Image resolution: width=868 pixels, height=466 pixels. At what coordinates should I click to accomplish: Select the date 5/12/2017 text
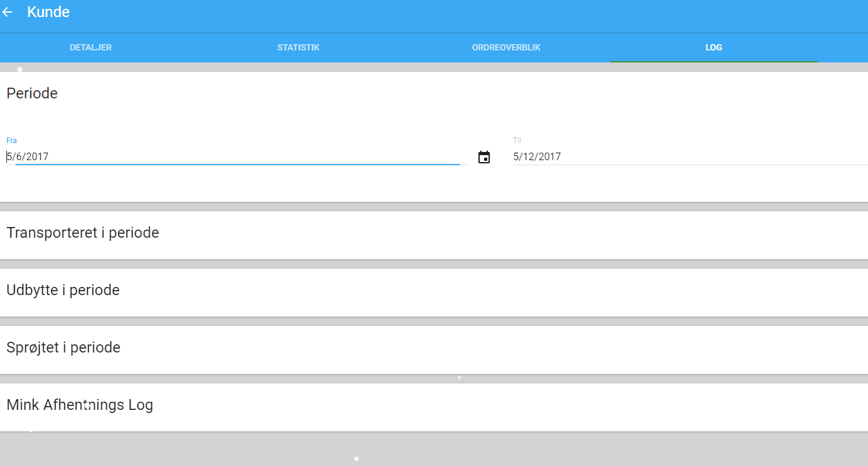tap(536, 156)
